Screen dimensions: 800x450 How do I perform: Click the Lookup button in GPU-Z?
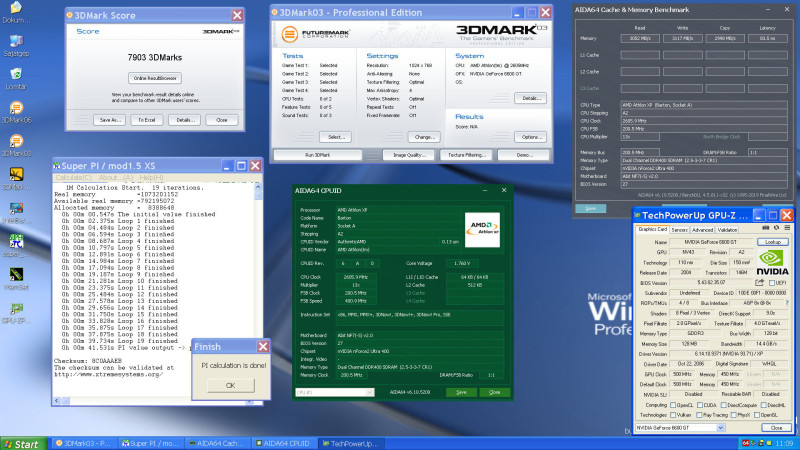(x=773, y=242)
